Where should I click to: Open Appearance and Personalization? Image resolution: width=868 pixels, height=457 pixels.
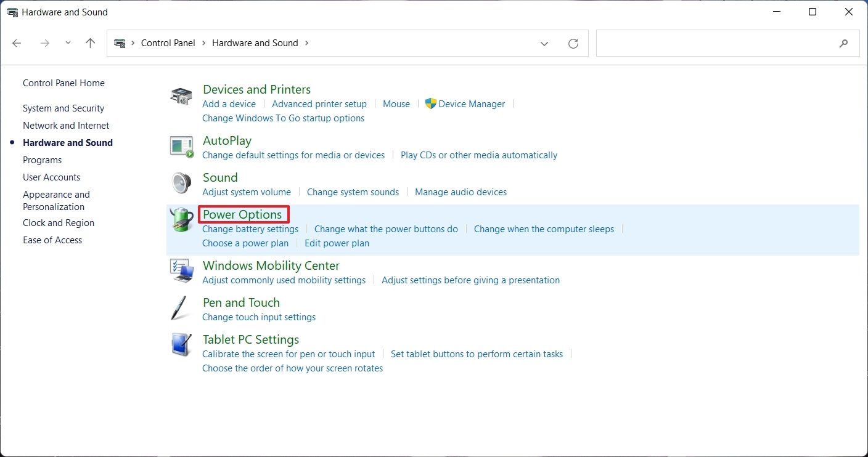pyautogui.click(x=56, y=201)
